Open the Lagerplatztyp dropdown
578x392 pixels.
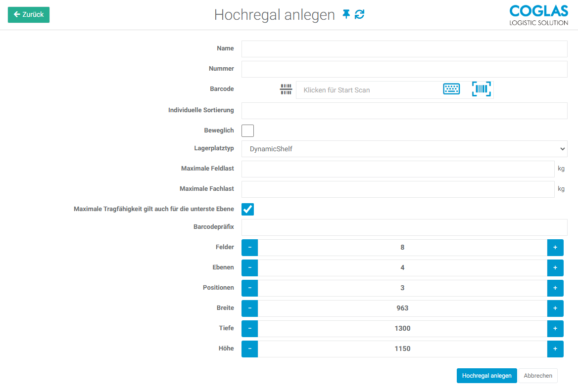pos(404,149)
